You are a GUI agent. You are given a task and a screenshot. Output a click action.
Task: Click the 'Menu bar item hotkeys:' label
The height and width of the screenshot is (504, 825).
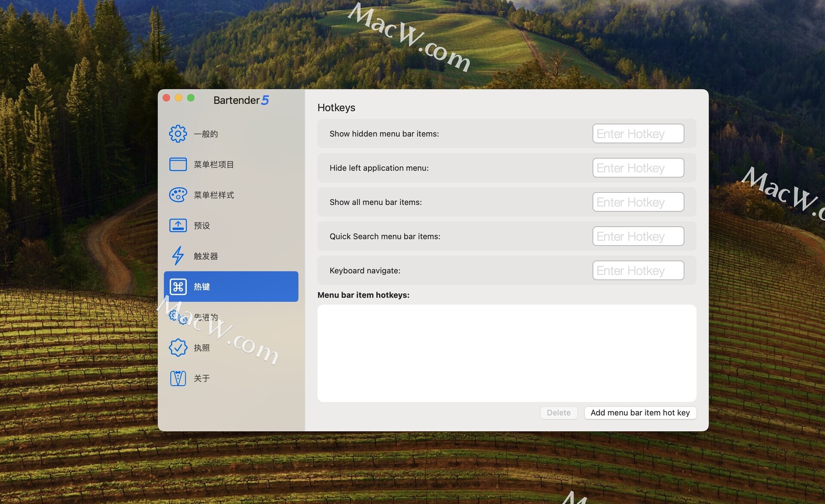click(364, 295)
